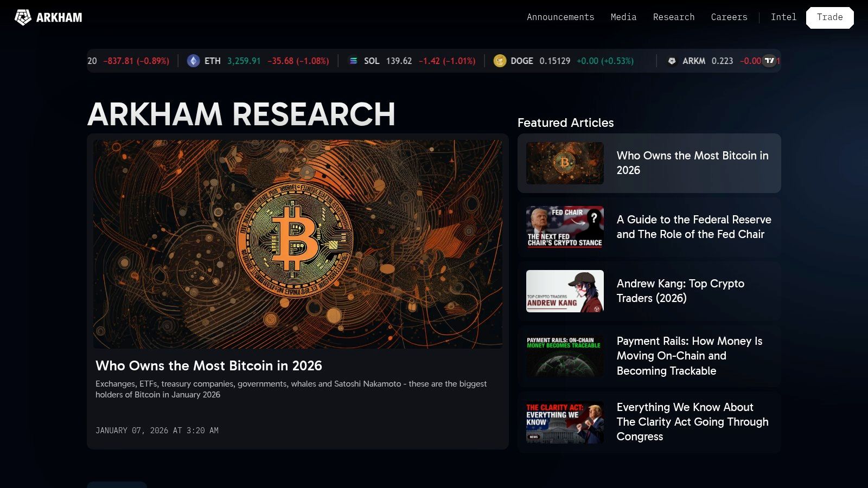The height and width of the screenshot is (488, 868).
Task: Open featured Bitcoin article thumbnail
Action: coord(565,163)
